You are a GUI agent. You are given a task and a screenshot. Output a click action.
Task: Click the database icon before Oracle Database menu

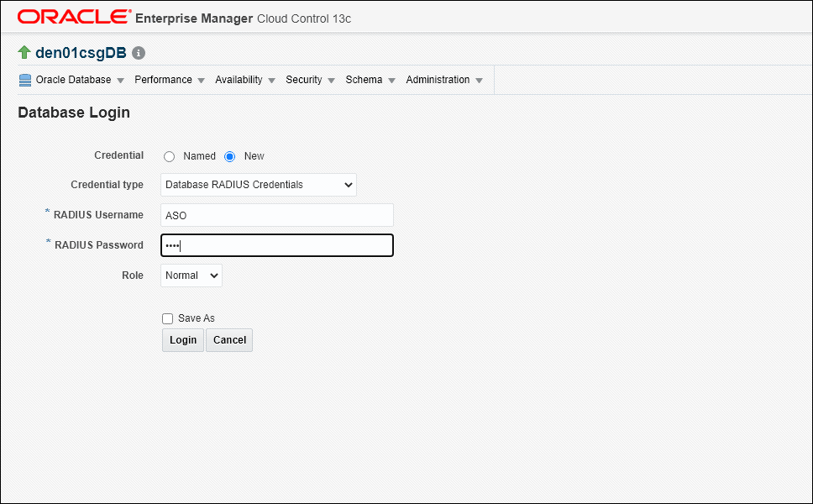pos(24,79)
